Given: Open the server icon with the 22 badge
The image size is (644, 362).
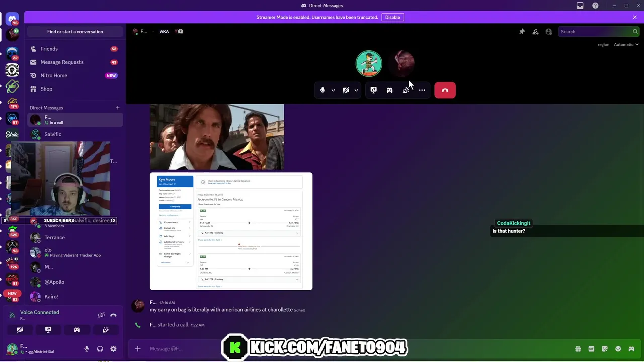Looking at the screenshot, I should click(12, 53).
